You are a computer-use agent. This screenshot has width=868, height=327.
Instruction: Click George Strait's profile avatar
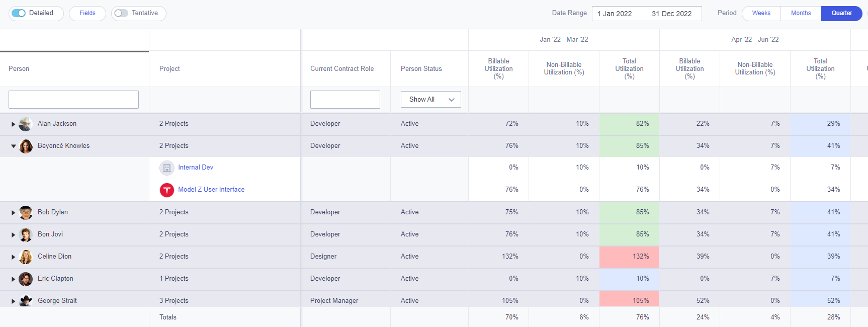pos(25,300)
